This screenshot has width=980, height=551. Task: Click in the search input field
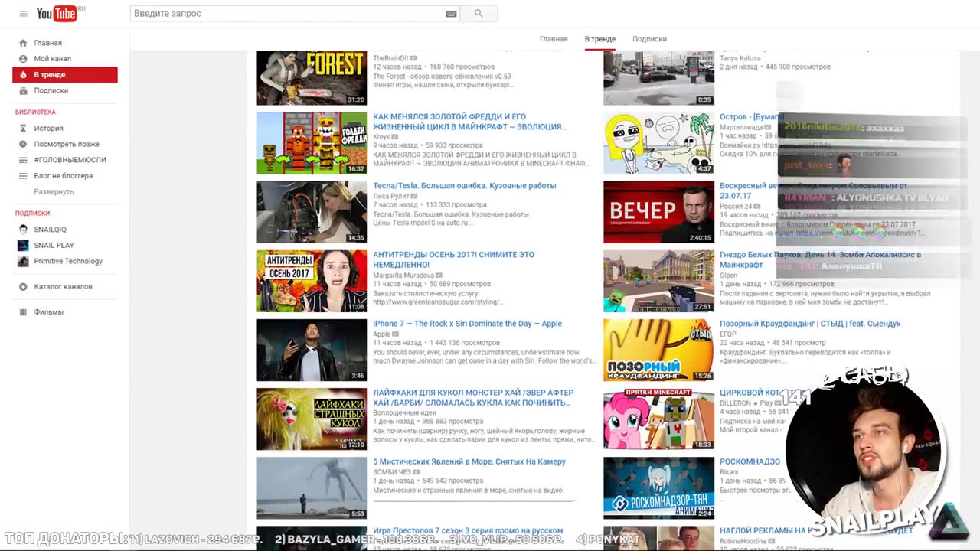pyautogui.click(x=287, y=14)
